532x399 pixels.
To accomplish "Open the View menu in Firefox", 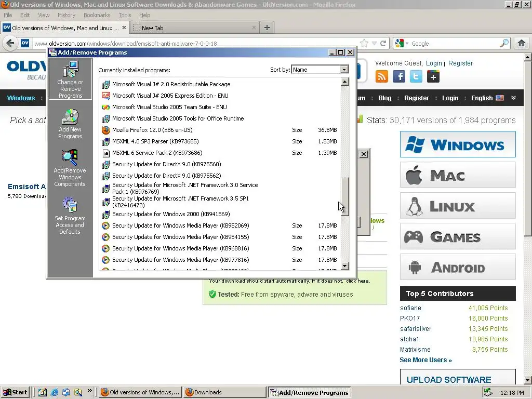I will [x=44, y=15].
